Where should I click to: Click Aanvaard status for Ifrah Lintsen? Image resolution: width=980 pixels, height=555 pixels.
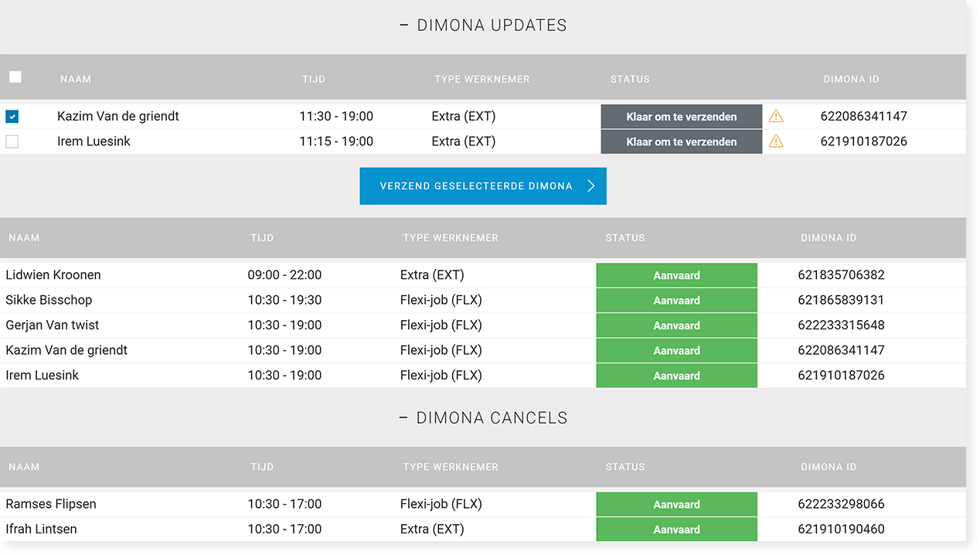pos(676,529)
